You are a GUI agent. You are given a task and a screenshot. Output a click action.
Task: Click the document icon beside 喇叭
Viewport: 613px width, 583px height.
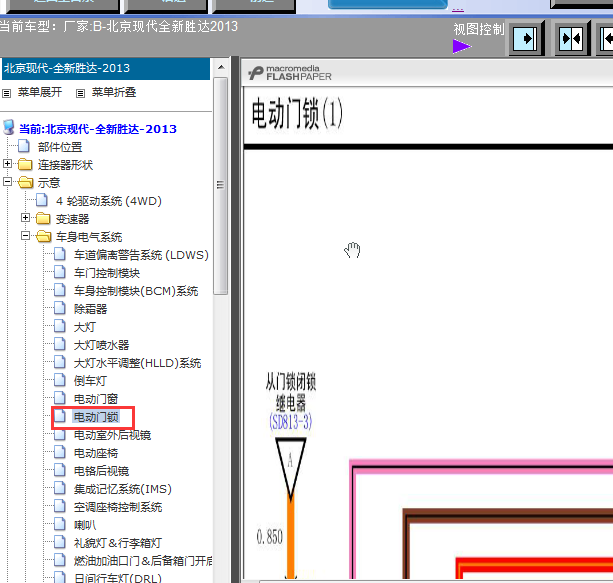tap(59, 524)
